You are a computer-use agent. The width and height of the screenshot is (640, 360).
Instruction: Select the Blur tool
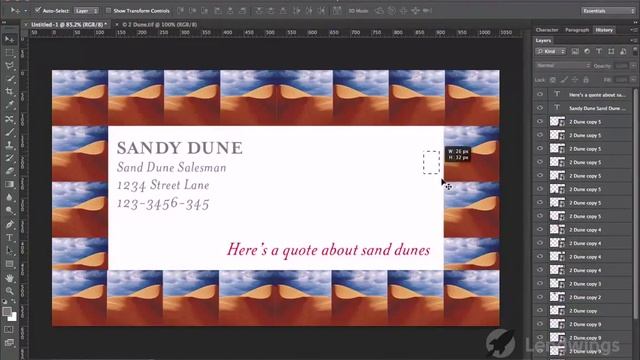click(9, 198)
